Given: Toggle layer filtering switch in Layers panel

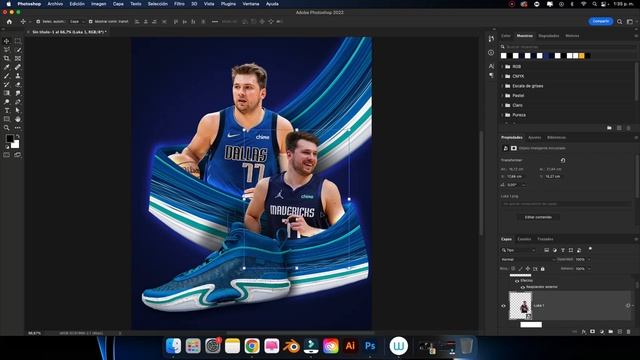Looking at the screenshot, I should coord(590,249).
